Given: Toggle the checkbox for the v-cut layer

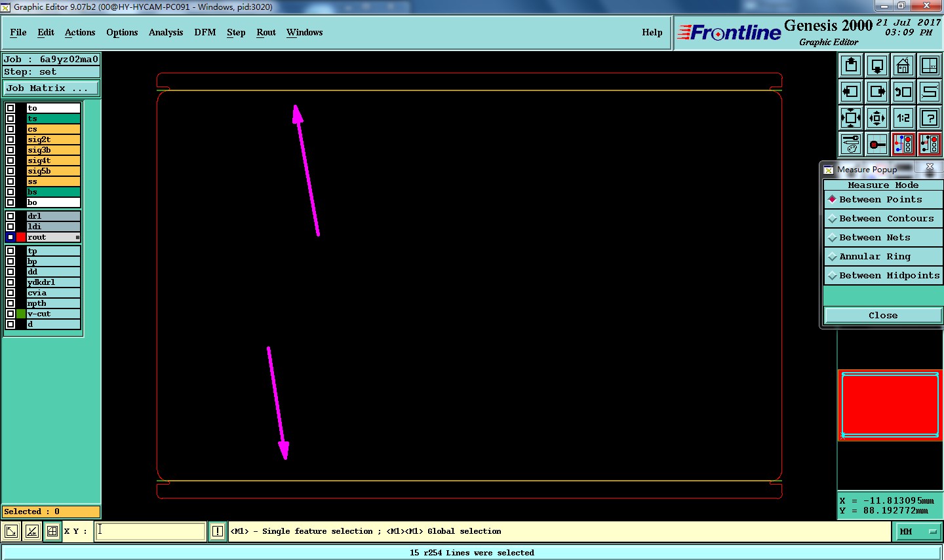Looking at the screenshot, I should click(10, 314).
